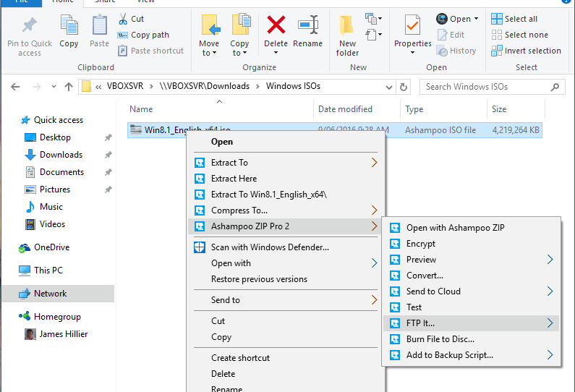This screenshot has width=575, height=392.
Task: Click the History button in ribbon
Action: tap(456, 51)
